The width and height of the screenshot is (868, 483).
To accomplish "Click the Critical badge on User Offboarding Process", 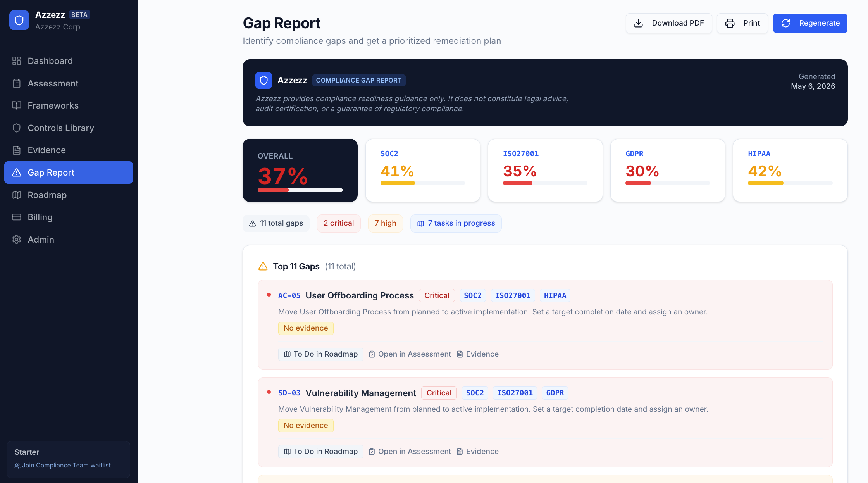I will (437, 296).
